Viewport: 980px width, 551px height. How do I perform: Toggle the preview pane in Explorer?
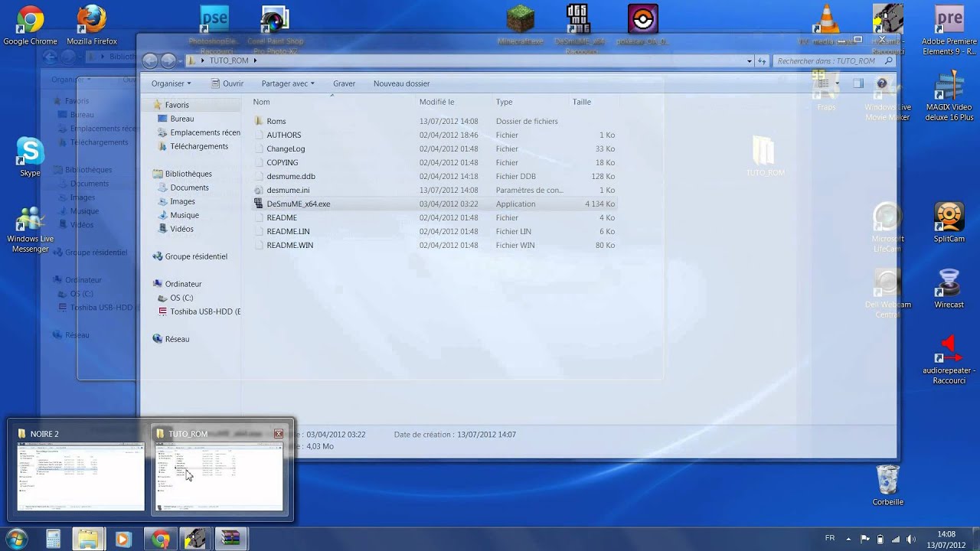point(858,83)
